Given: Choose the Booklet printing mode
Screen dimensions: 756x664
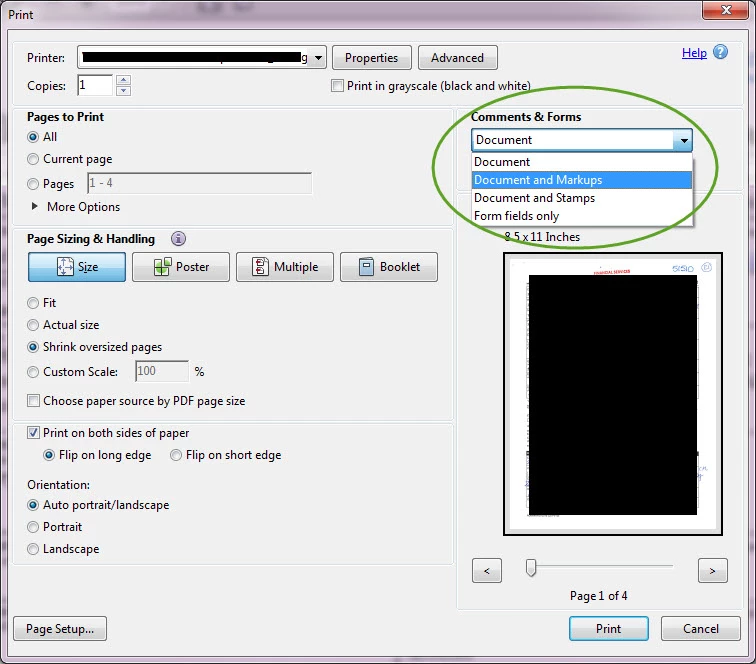Looking at the screenshot, I should pyautogui.click(x=389, y=267).
